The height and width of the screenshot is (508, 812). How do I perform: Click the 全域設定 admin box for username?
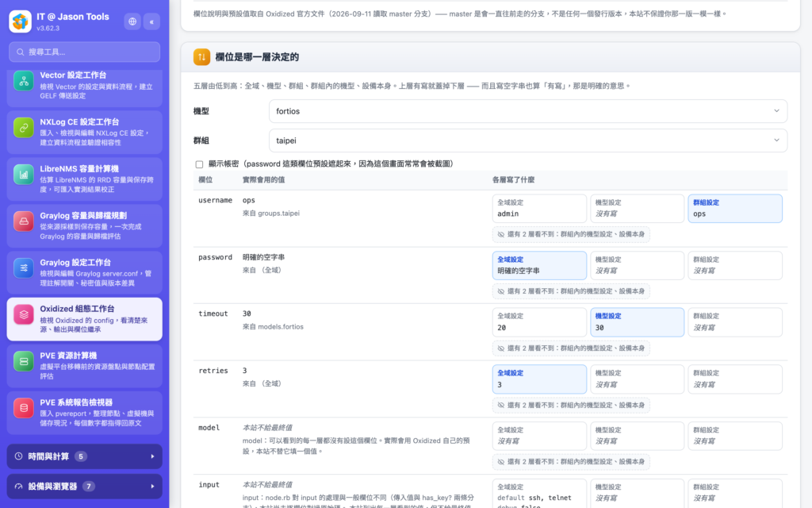pos(539,209)
